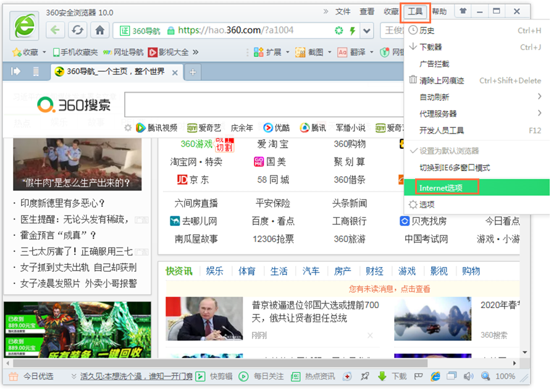Open 下载器 from the tools menu
This screenshot has height=392, width=559.
pos(477,47)
